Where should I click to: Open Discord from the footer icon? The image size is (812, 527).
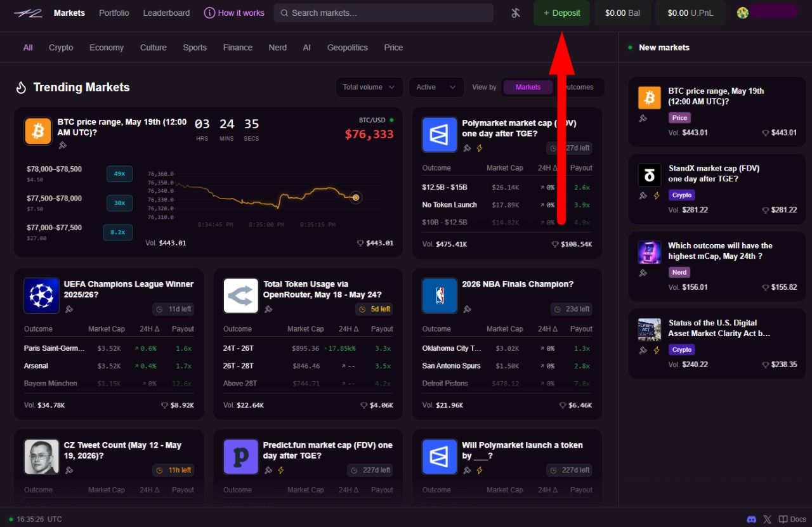click(752, 519)
